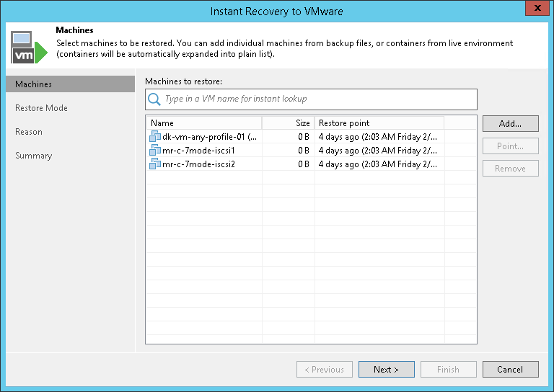Click the search magnifier icon
554x392 pixels.
click(x=154, y=99)
